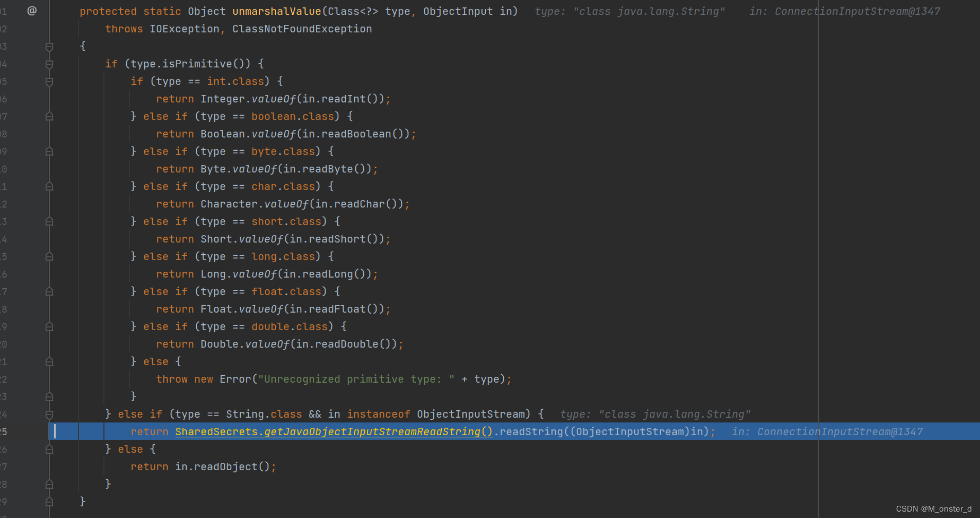
Task: Click the unmarshalValue method name
Action: [x=277, y=11]
